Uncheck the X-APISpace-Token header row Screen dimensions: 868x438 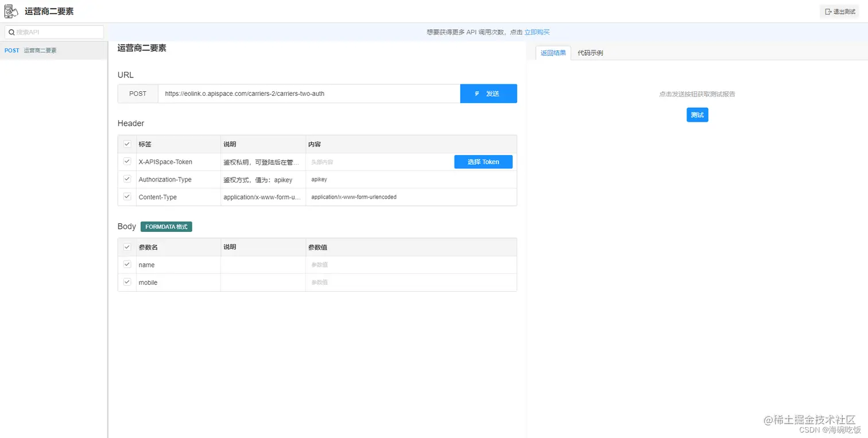point(127,162)
